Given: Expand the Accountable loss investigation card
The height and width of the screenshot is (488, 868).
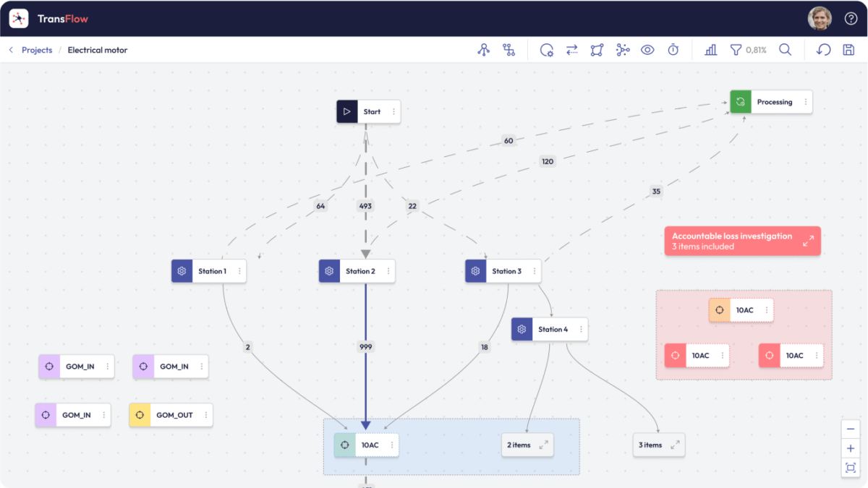Looking at the screenshot, I should [x=808, y=241].
